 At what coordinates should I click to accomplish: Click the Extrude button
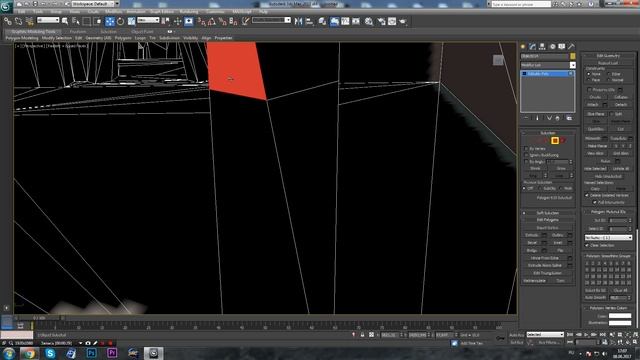pyautogui.click(x=531, y=235)
